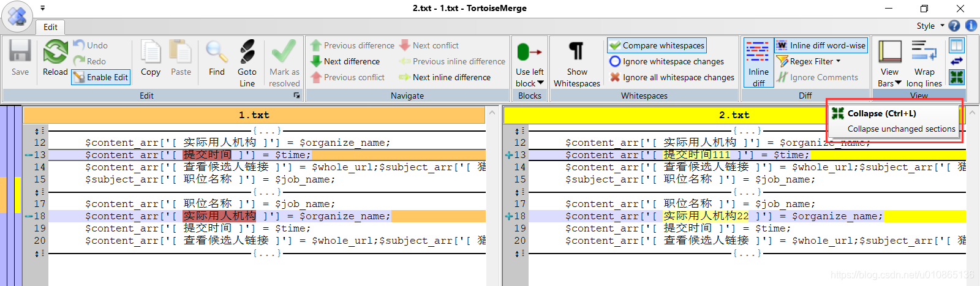This screenshot has width=980, height=286.
Task: Click removed line 13 in 1.txt pane
Action: (x=267, y=155)
